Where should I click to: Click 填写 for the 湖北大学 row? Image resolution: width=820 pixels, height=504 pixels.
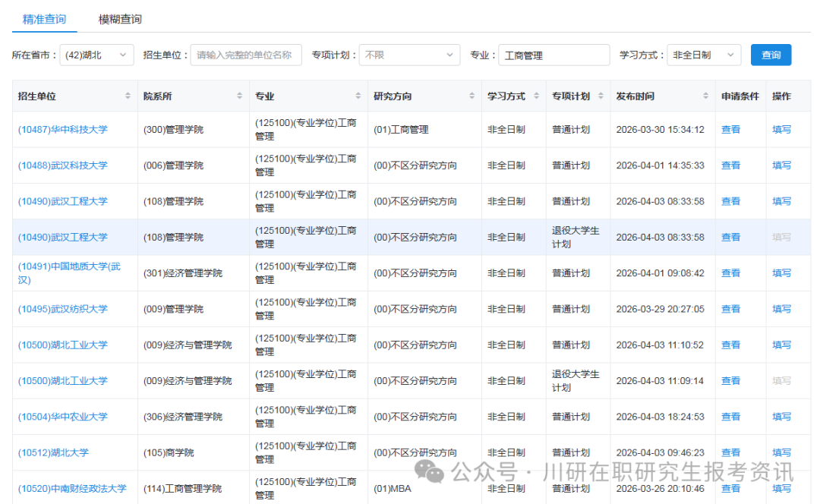pyautogui.click(x=781, y=452)
